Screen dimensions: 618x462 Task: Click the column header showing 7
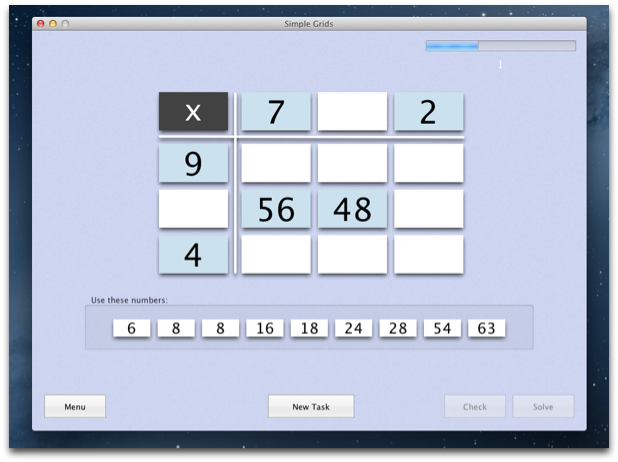click(x=276, y=111)
